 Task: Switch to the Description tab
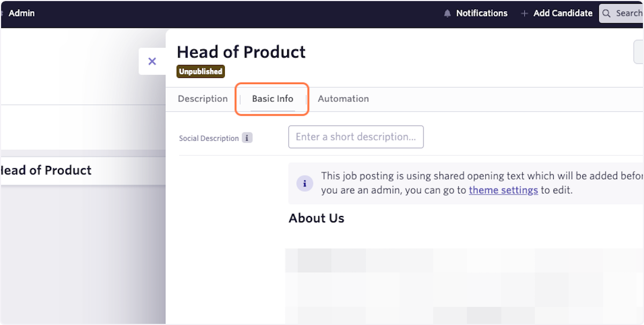coord(203,99)
